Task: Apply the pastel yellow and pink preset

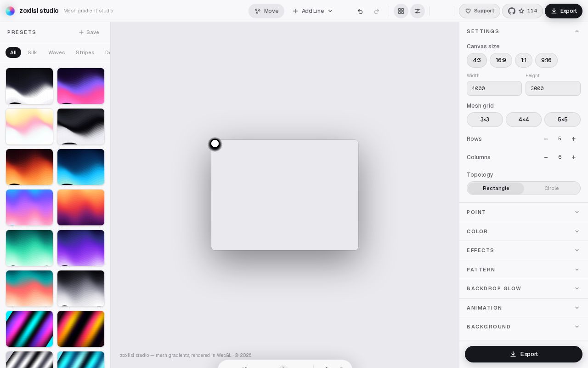Action: point(29,126)
